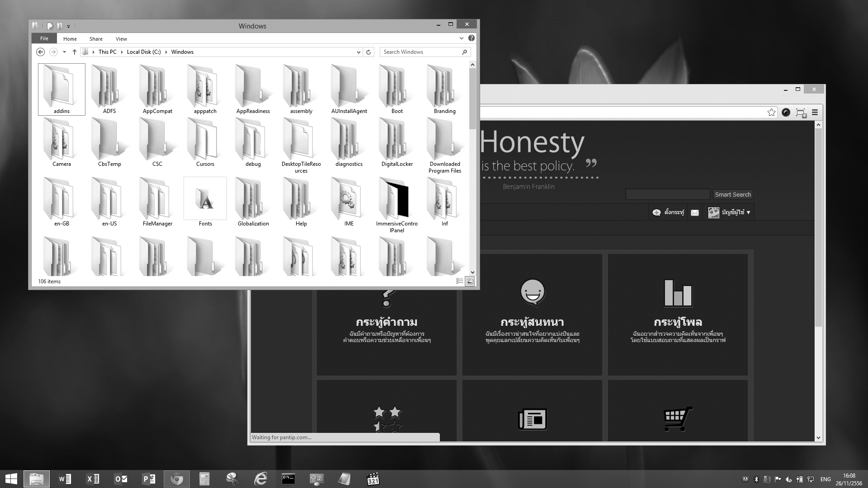This screenshot has height=488, width=868.
Task: Bookmark page with the star icon
Action: point(771,113)
